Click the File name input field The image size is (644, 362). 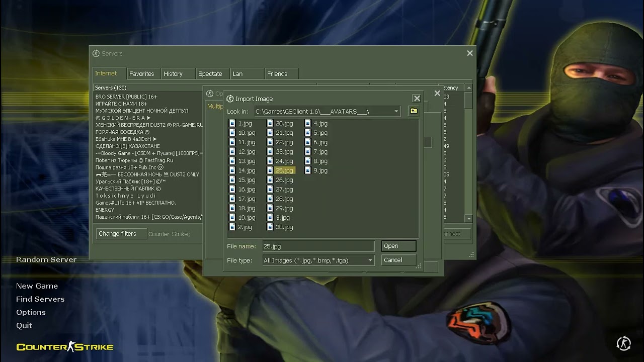tap(318, 246)
